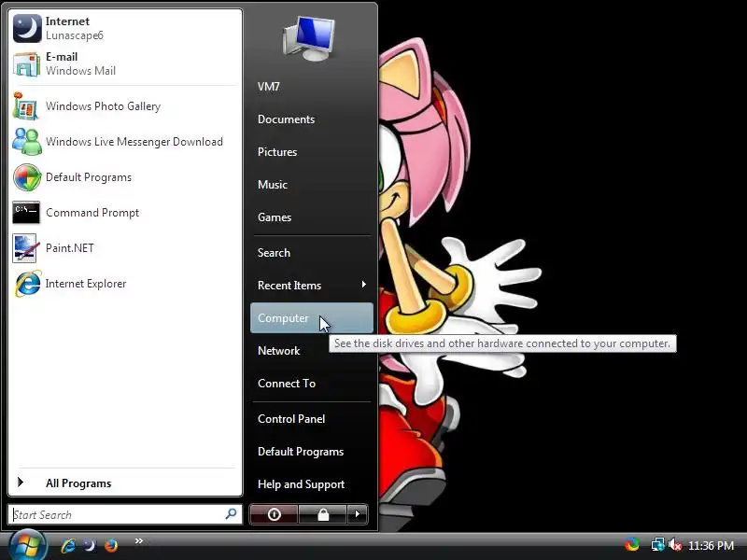Click the search magnifier icon
This screenshot has height=560, width=747.
pyautogui.click(x=231, y=514)
